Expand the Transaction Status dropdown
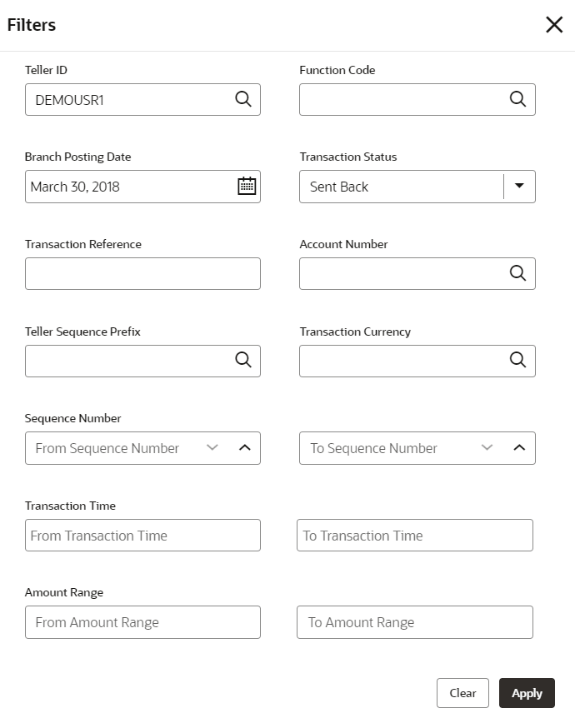 coord(519,186)
